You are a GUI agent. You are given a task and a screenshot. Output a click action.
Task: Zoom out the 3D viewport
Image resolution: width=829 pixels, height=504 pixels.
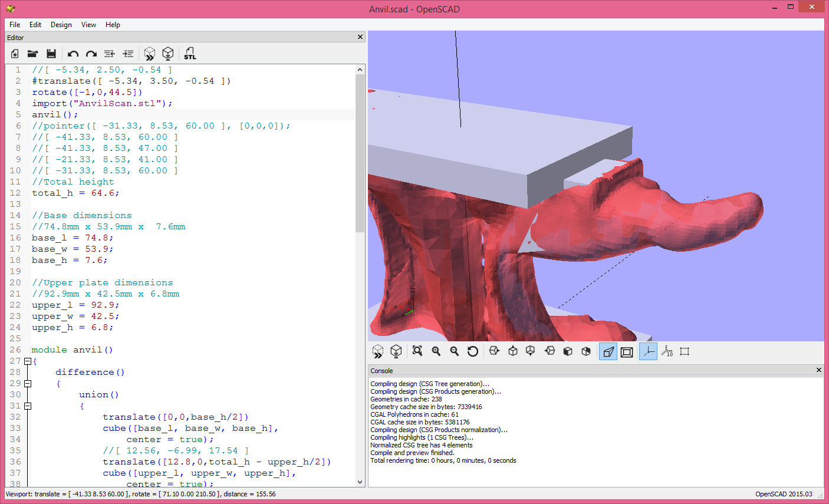[x=455, y=351]
